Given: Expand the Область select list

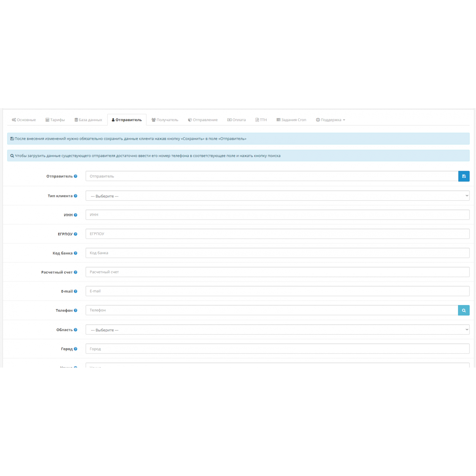Looking at the screenshot, I should tap(277, 330).
